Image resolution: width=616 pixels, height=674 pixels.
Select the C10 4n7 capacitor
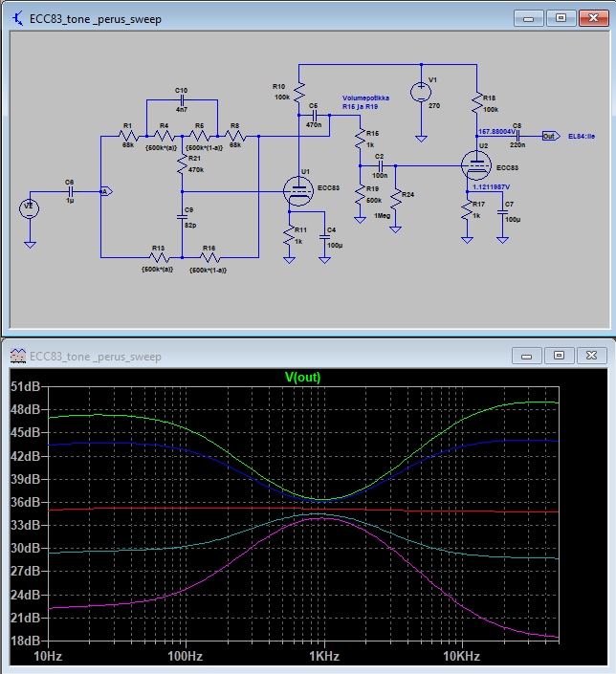pos(182,100)
